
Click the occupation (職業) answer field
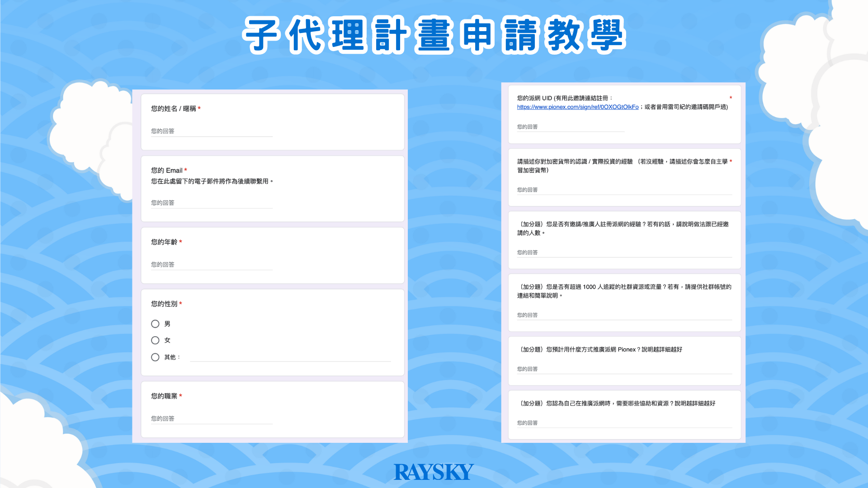pos(212,419)
